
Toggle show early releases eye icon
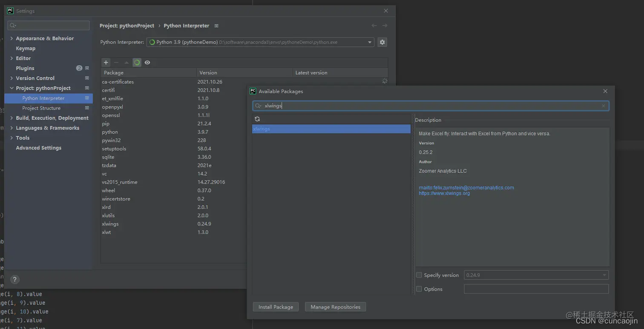[x=147, y=63]
